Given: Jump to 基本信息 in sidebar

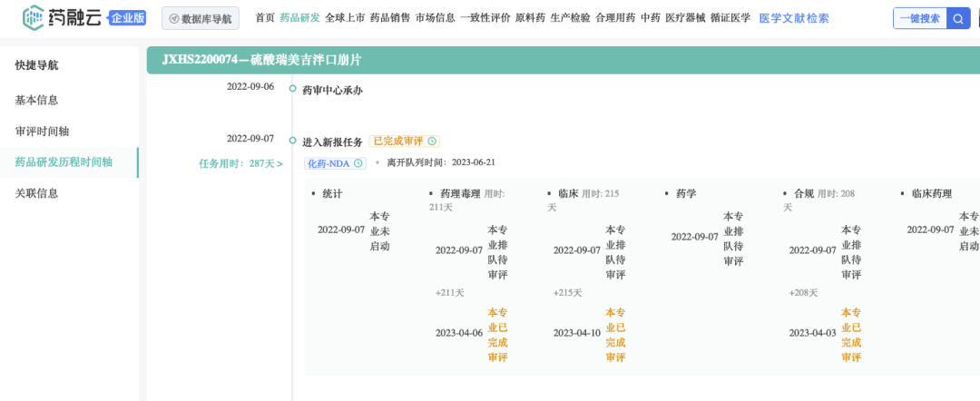Looking at the screenshot, I should [x=37, y=100].
